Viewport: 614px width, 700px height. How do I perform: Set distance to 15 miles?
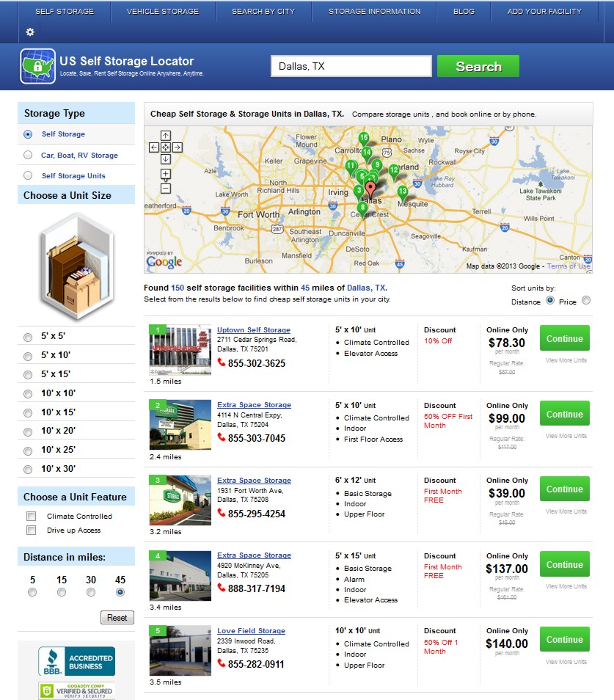click(x=62, y=592)
